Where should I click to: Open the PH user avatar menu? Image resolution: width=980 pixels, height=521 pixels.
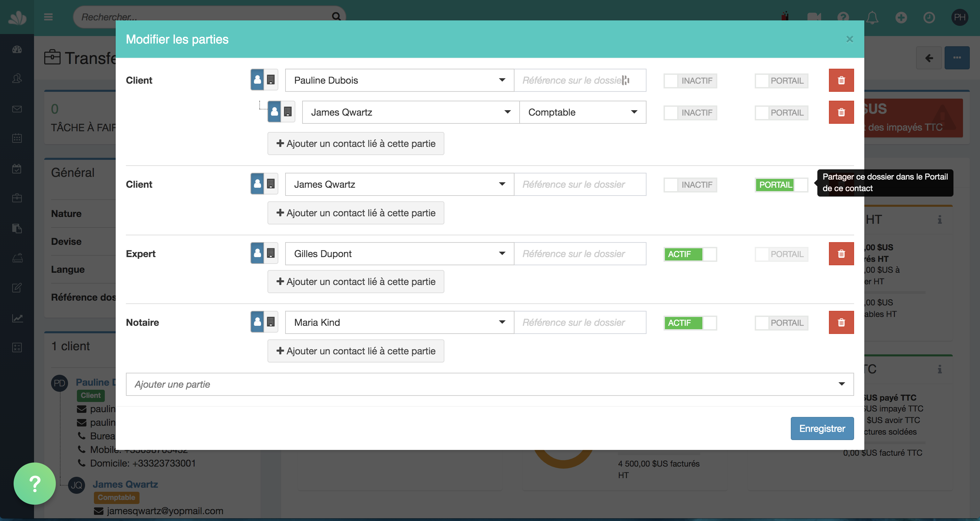[960, 17]
